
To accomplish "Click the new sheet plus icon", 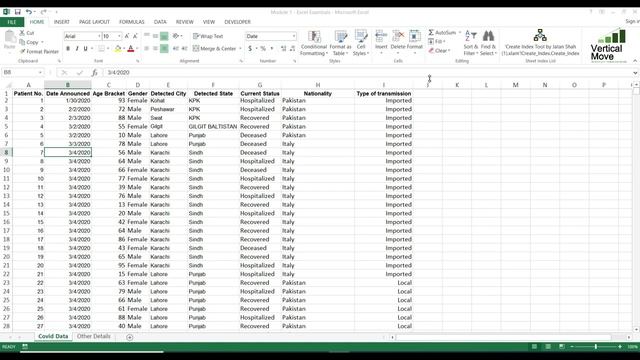I will pos(129,337).
